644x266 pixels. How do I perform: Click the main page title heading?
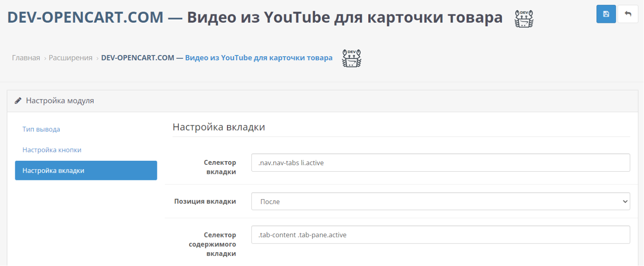[x=255, y=17]
